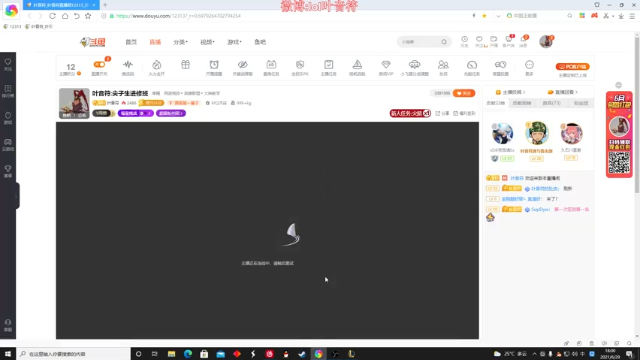Open the waveform push-stream code tool
Image resolution: width=640 pixels, height=360 pixels.
click(128, 64)
